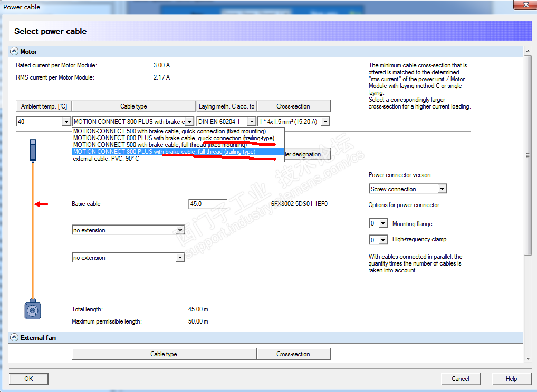Click the Options for power connector label

tap(404, 205)
